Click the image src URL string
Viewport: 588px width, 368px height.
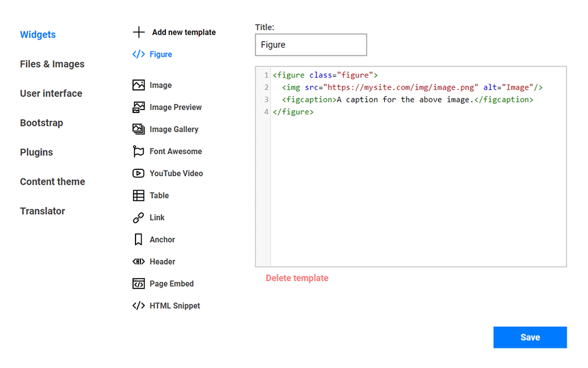(x=401, y=87)
